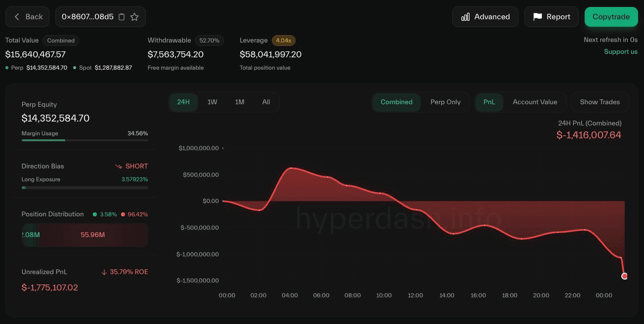Open the Advanced view
Viewport: 644px width, 324px height.
[485, 17]
